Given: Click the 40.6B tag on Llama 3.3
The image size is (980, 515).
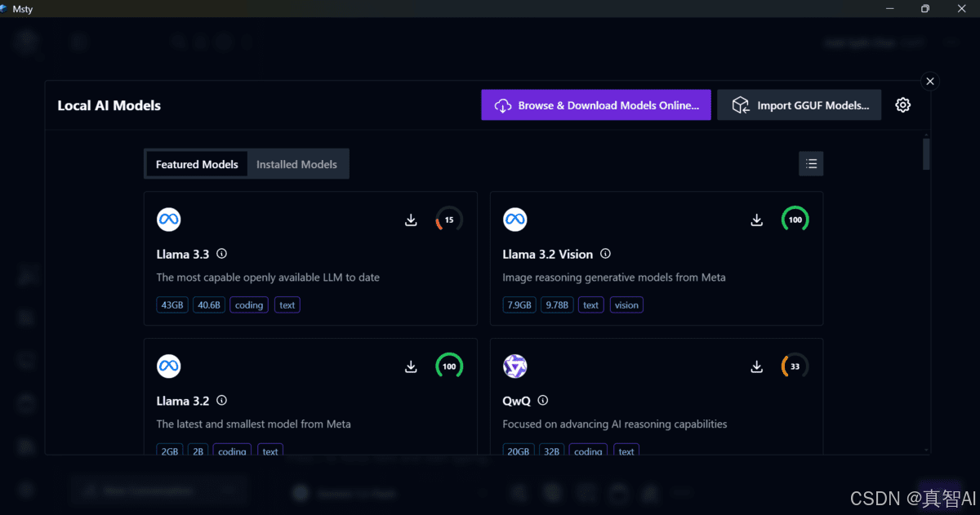Looking at the screenshot, I should 209,305.
